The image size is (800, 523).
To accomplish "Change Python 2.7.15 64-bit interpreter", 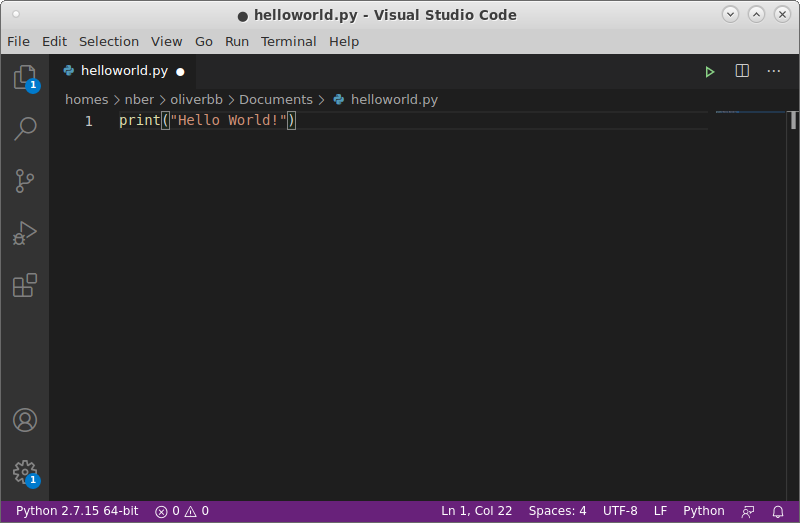I will point(77,511).
